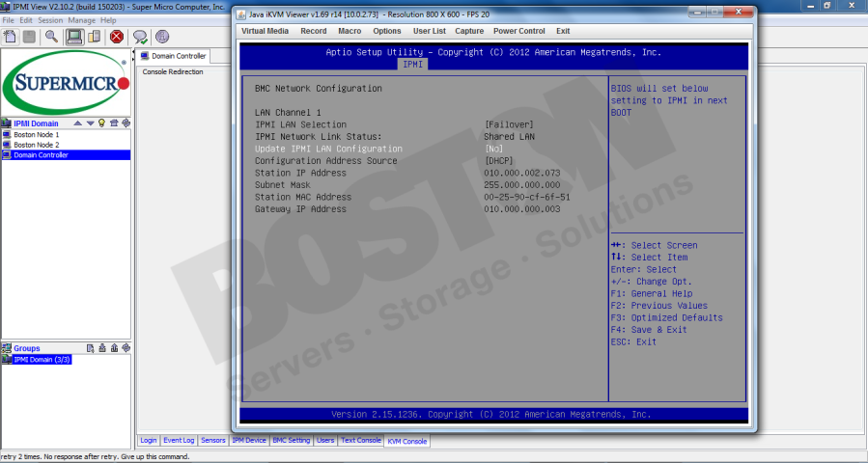Switch to the Event Log tab

click(179, 440)
